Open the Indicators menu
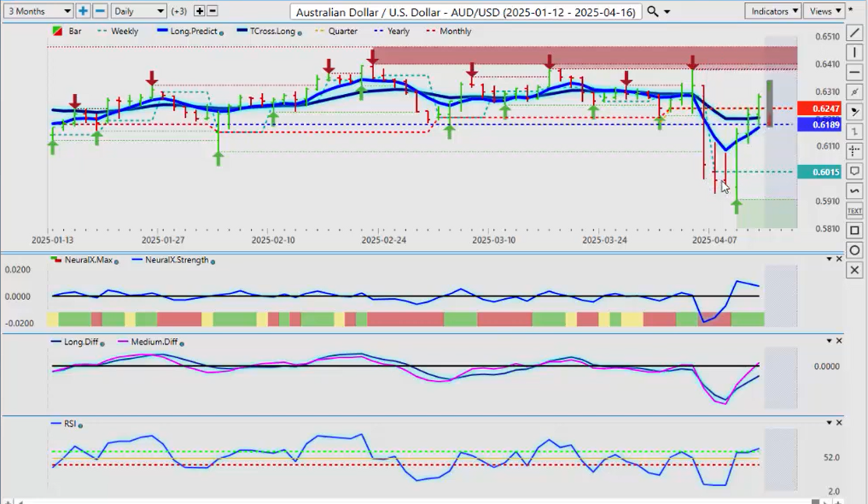The height and width of the screenshot is (504, 868). [x=772, y=11]
